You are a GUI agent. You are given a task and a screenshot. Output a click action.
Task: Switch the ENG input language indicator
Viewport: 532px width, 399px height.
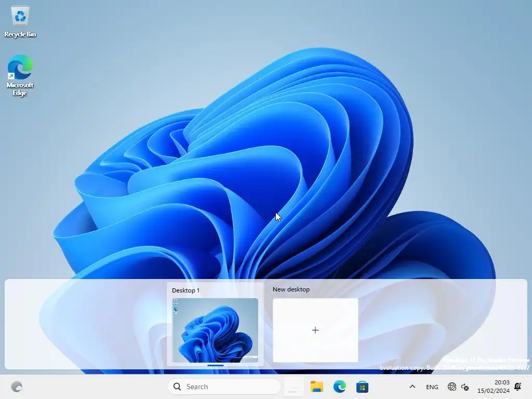click(x=432, y=387)
